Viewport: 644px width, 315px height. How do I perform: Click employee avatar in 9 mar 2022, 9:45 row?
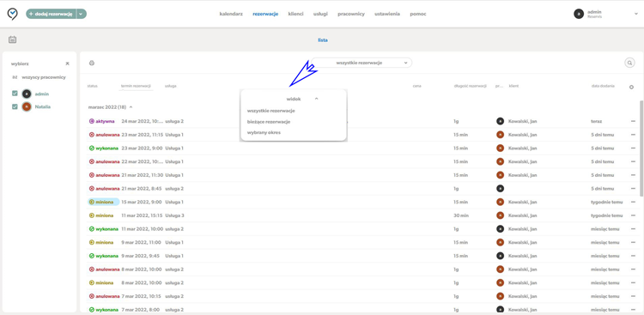(x=500, y=256)
